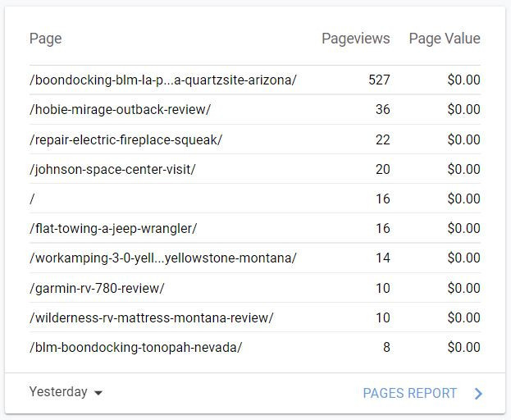Screen dimensions: 511x420
Task: Click the 527 pageviews value
Action: (x=379, y=80)
